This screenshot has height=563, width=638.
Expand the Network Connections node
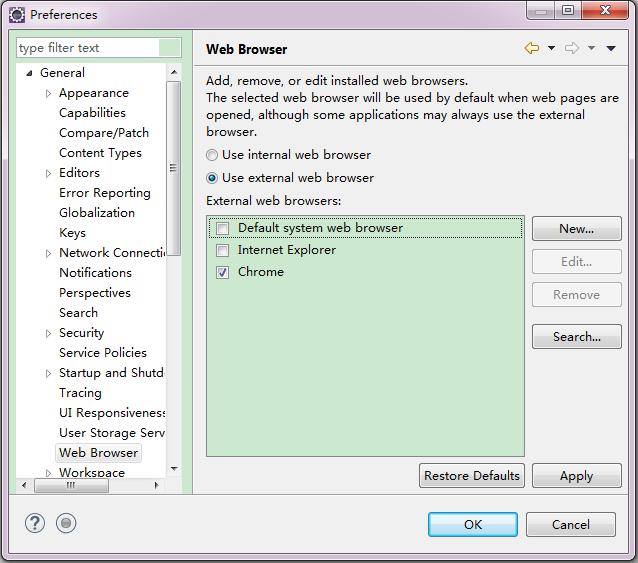tap(48, 253)
